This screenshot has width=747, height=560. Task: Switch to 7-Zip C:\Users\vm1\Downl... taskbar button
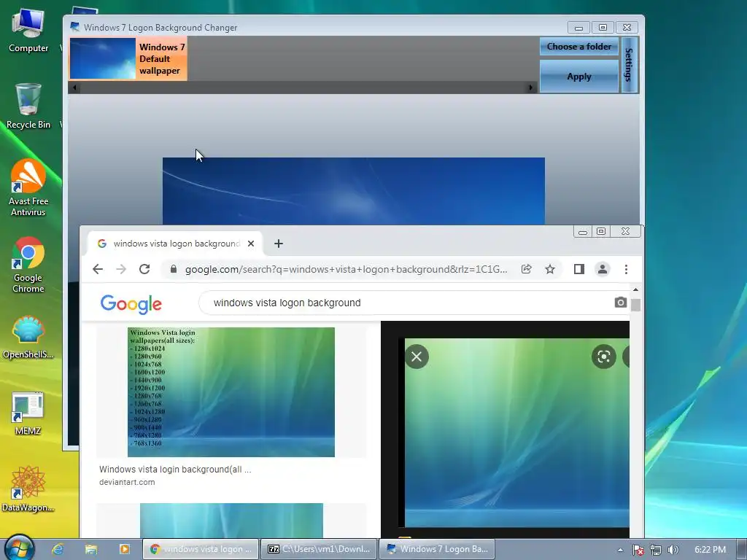(320, 549)
